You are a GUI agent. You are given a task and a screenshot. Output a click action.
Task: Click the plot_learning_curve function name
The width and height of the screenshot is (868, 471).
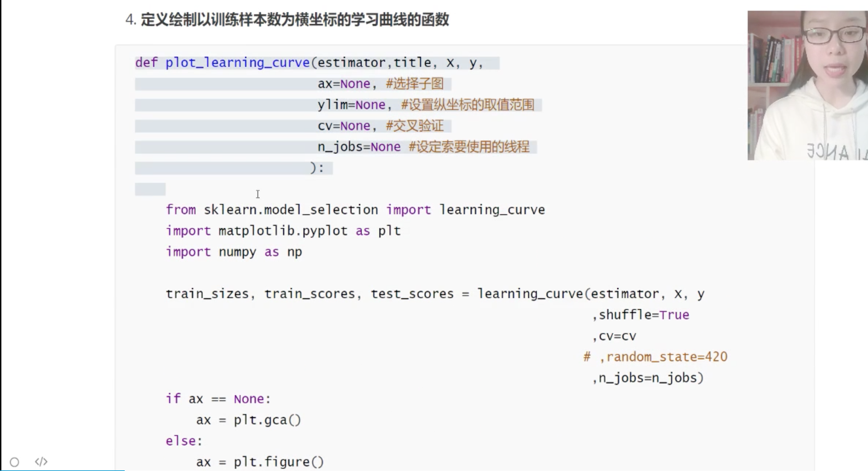coord(237,63)
